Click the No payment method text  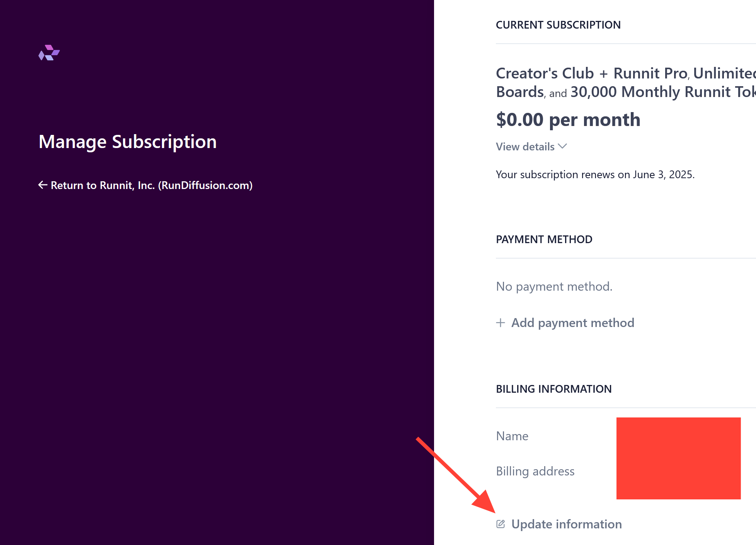554,286
